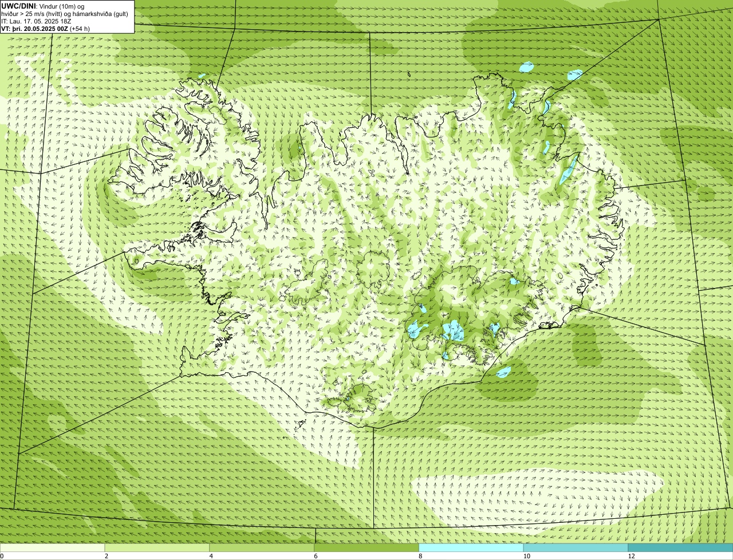Select the light green 2–4 m/s legend swatch
This screenshot has height=560, width=733.
coord(157,548)
